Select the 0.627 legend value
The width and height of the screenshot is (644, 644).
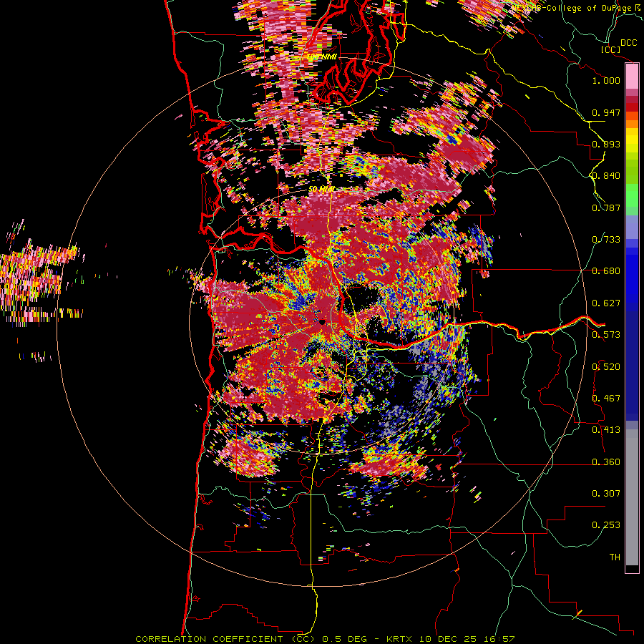coord(606,303)
